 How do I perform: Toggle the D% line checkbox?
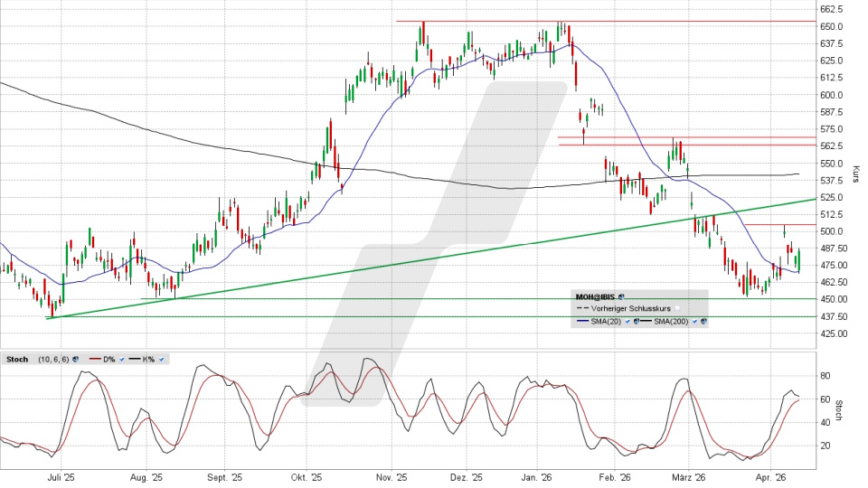[122, 360]
